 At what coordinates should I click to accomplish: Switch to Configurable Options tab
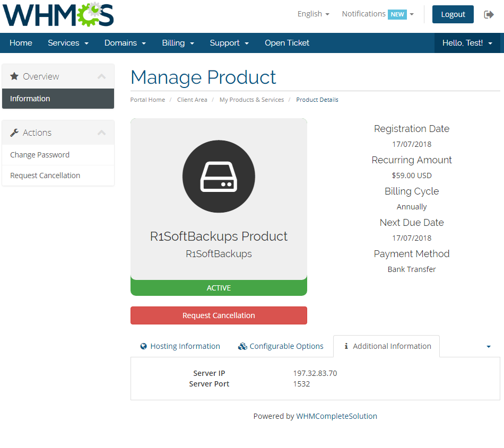point(281,346)
